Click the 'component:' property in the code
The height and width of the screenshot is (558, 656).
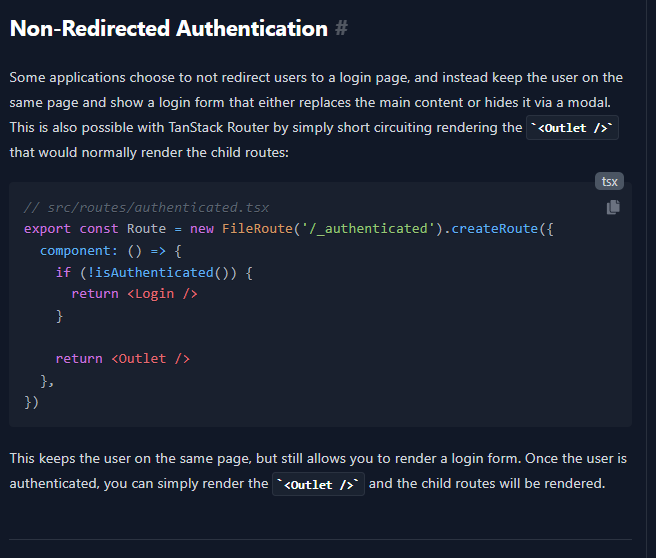79,251
